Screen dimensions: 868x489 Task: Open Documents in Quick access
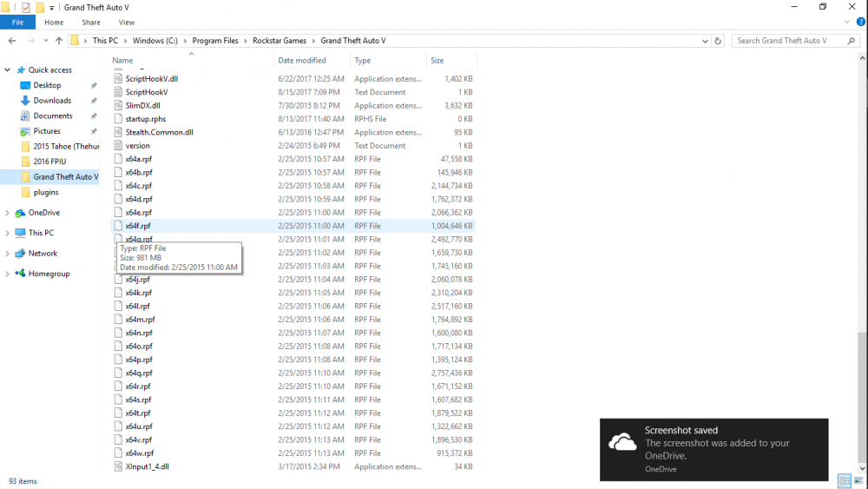point(53,116)
